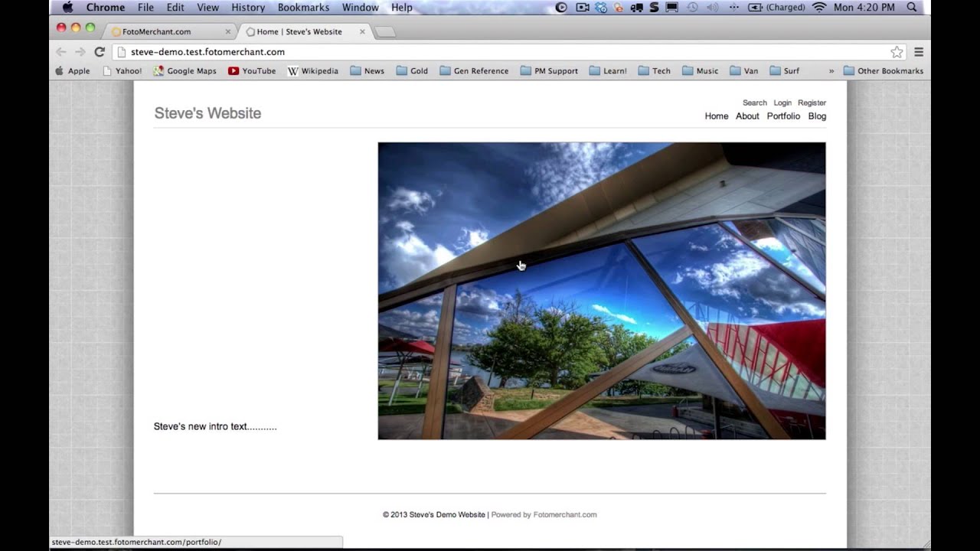This screenshot has width=980, height=551.
Task: Reload the page with the refresh icon
Action: coord(99,52)
